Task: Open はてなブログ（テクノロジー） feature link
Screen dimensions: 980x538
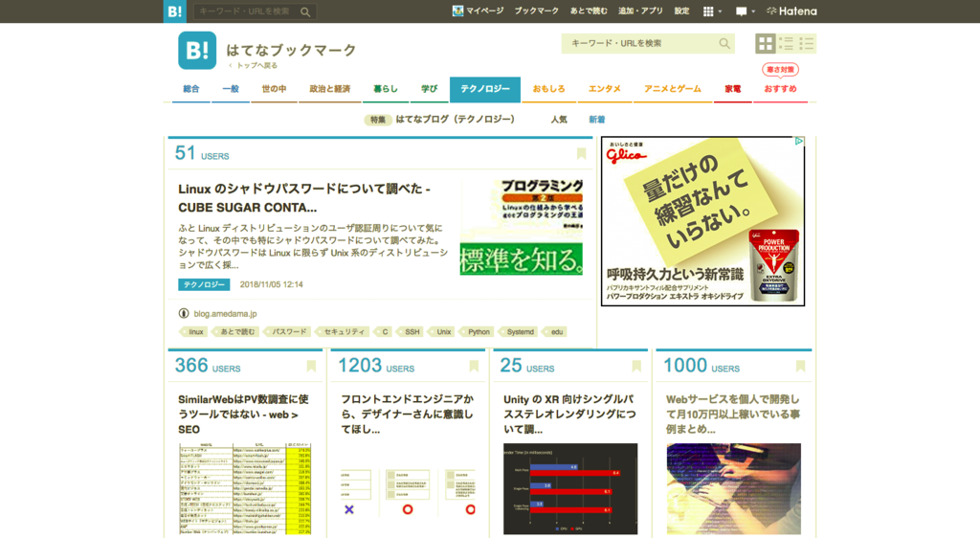Action: pyautogui.click(x=456, y=120)
